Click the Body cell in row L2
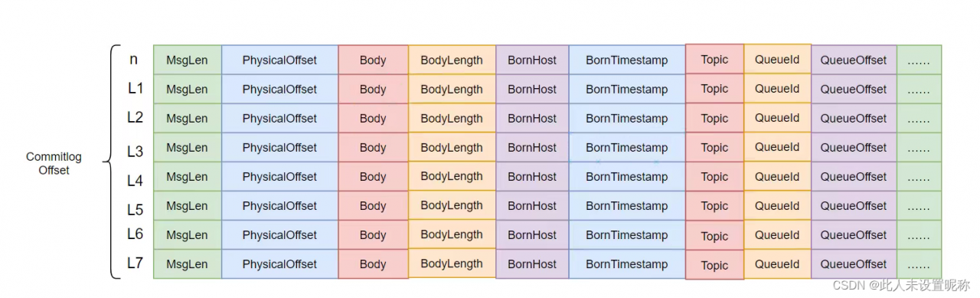The width and height of the screenshot is (980, 298). (x=373, y=118)
